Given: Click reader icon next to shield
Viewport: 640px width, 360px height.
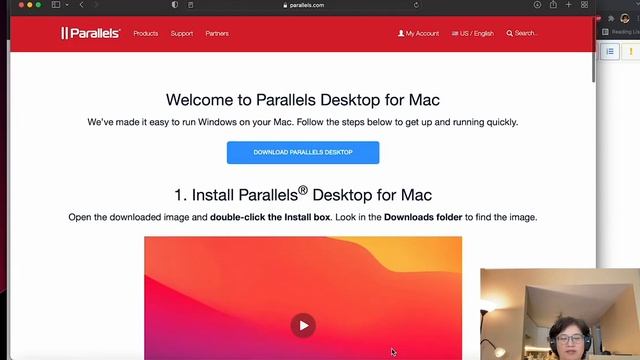Looking at the screenshot, I should (x=190, y=5).
